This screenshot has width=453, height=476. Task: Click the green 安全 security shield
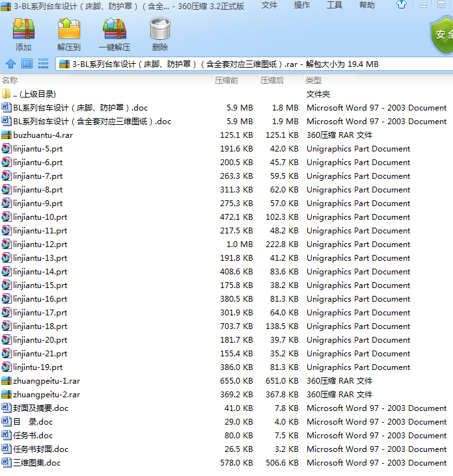coord(442,35)
